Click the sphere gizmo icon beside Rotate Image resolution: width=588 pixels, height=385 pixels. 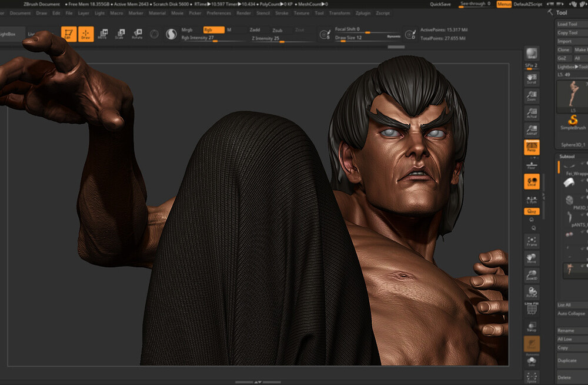(x=154, y=34)
